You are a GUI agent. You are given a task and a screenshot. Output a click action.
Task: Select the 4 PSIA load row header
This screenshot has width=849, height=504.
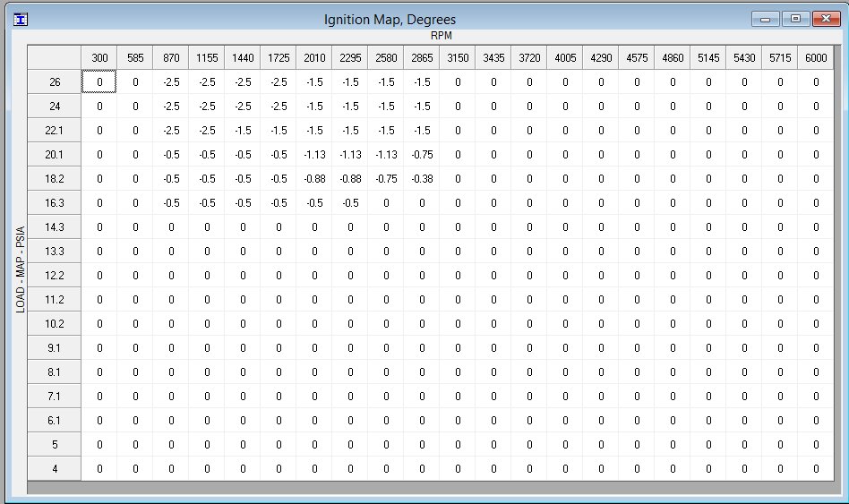pos(55,469)
